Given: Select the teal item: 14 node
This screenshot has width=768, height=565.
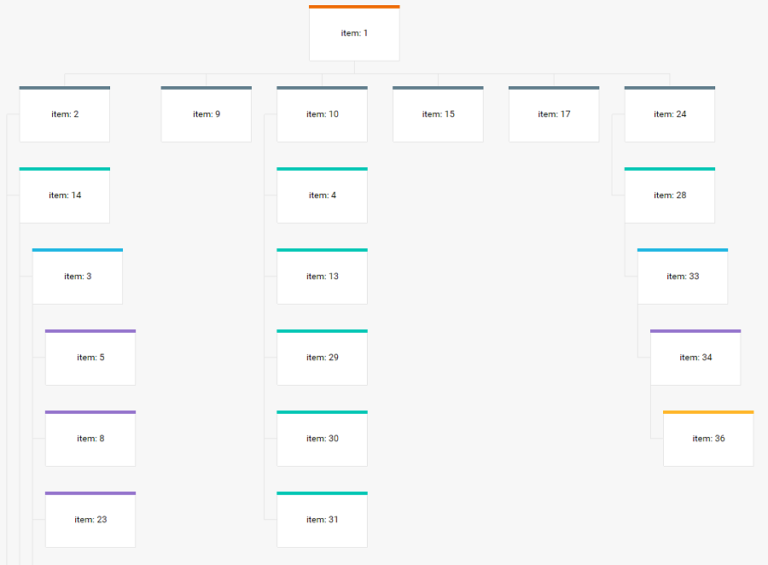Looking at the screenshot, I should pos(65,195).
